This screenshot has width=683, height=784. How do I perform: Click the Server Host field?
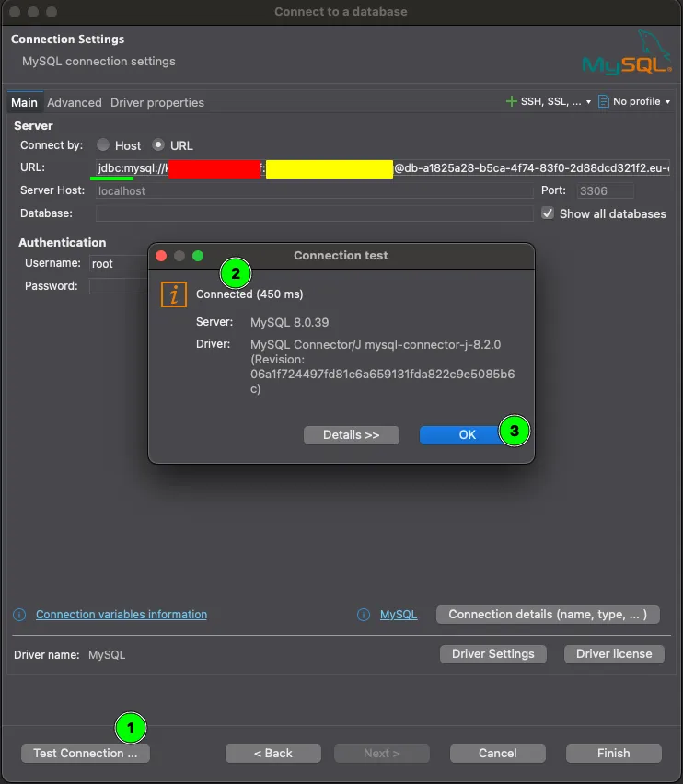[315, 191]
